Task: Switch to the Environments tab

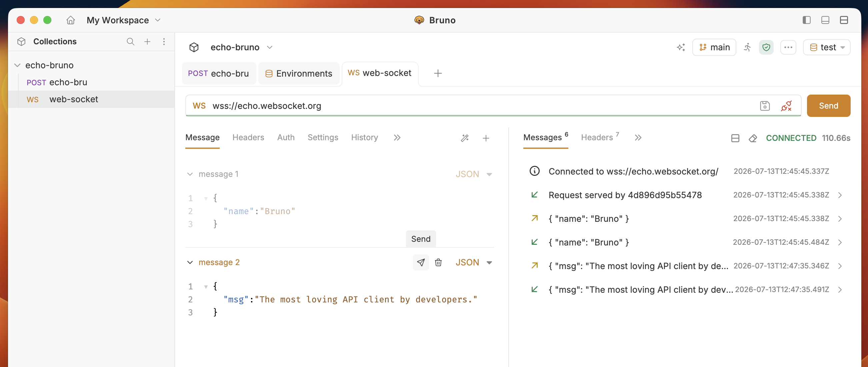Action: (299, 73)
